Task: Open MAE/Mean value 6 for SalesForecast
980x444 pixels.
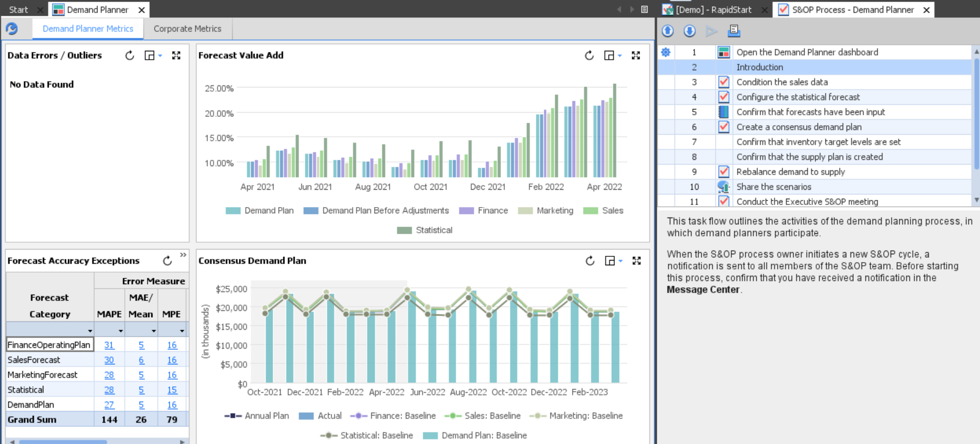Action: click(141, 360)
